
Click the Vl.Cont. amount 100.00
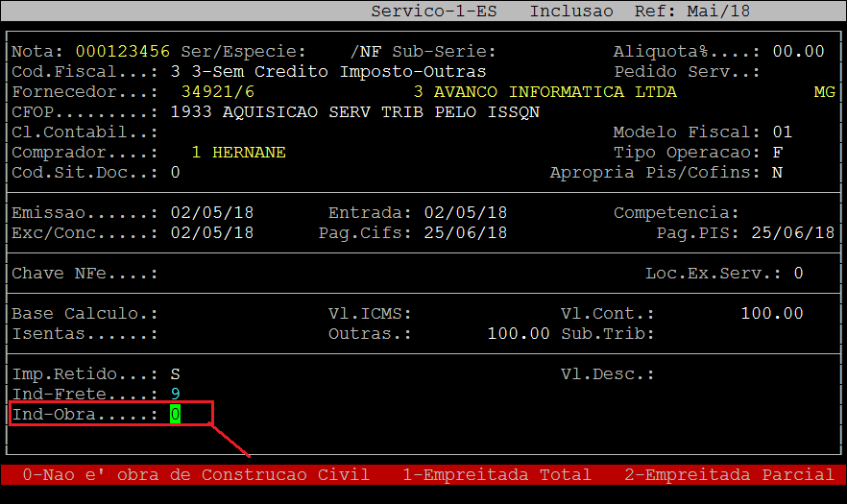pyautogui.click(x=771, y=314)
